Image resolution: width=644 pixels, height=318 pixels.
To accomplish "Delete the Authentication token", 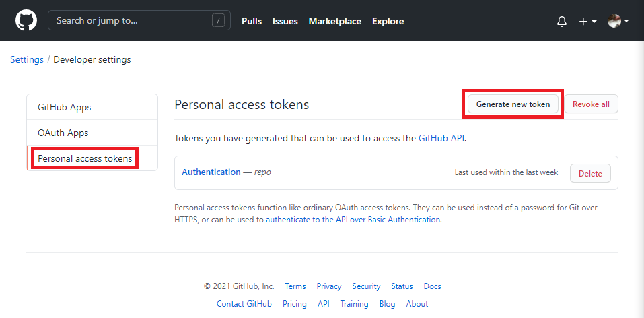I will pos(590,173).
